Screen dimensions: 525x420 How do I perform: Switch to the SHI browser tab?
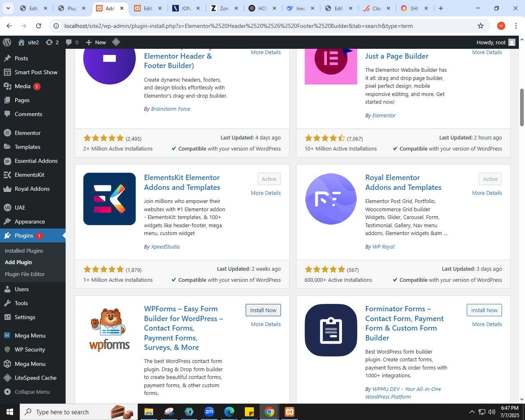pos(414,8)
